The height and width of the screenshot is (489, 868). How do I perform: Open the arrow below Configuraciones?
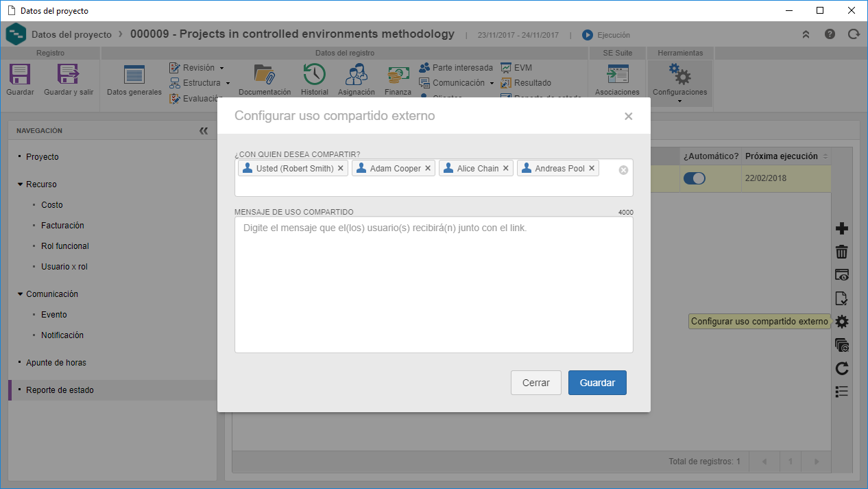[679, 101]
